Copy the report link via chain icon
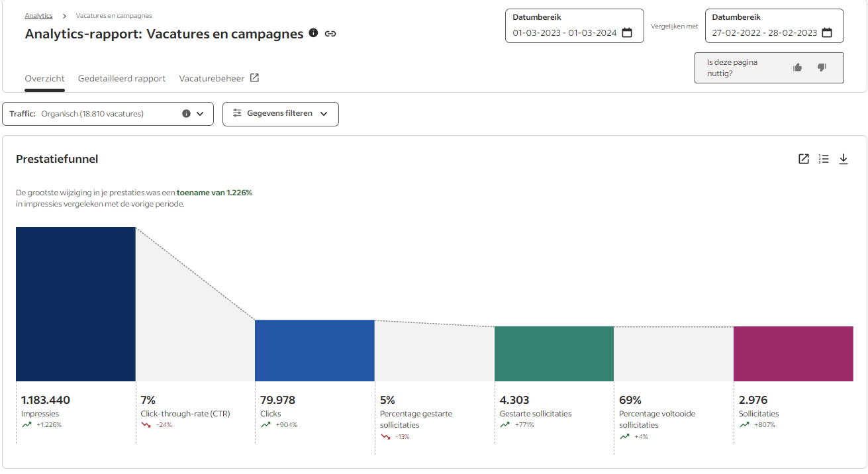This screenshot has height=474, width=868. coord(330,34)
